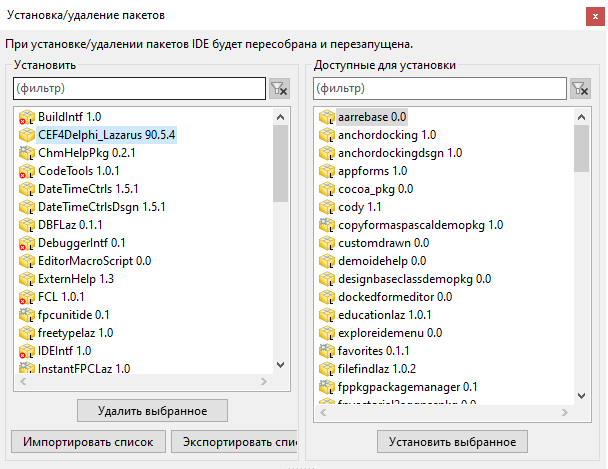Focus the filter field under Установить
608x469 pixels.
point(140,88)
